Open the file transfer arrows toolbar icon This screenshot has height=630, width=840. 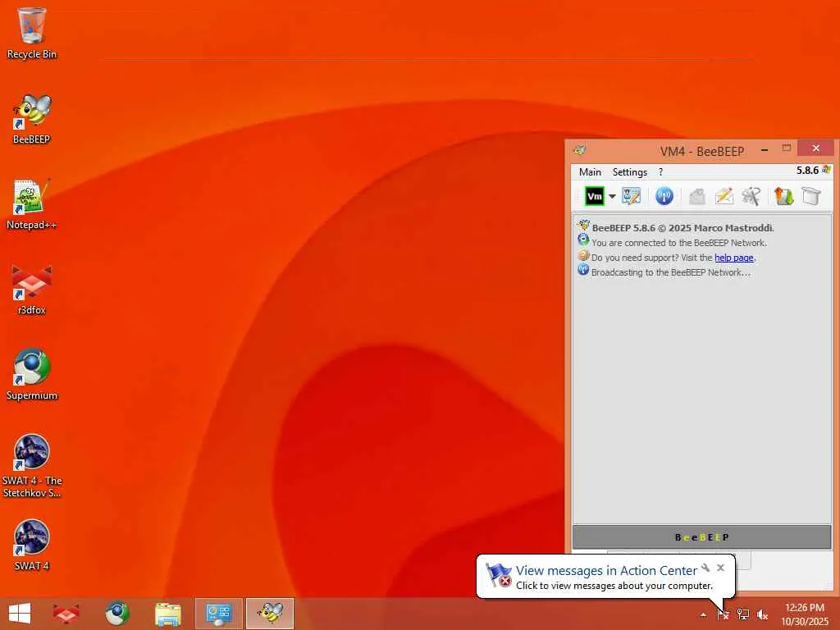pos(783,196)
